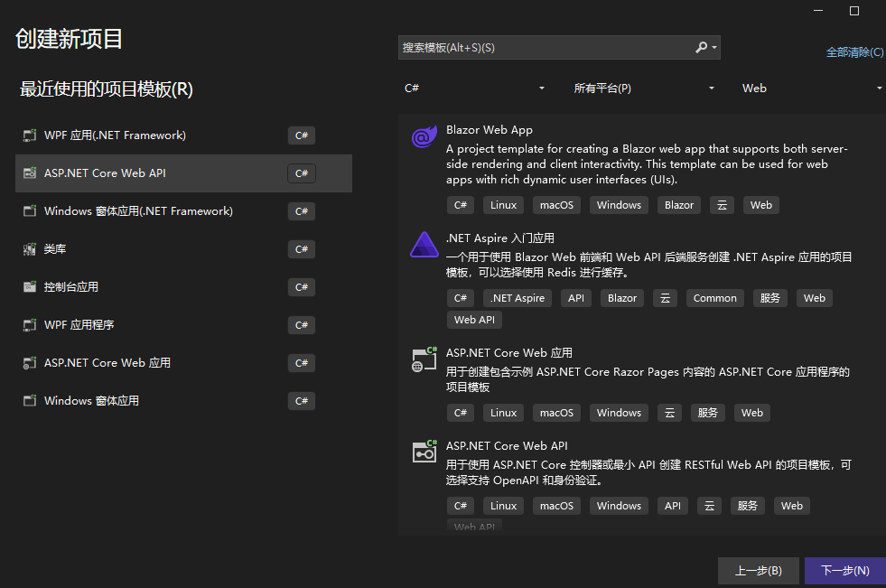Screen dimensions: 886x588
Task: Open the C# language filter dropdown
Action: coord(474,89)
